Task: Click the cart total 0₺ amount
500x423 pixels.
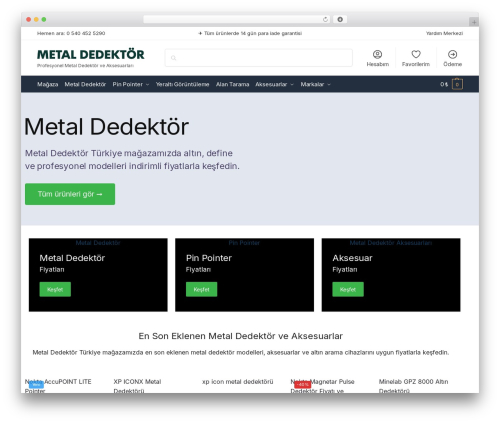Action: [x=444, y=84]
